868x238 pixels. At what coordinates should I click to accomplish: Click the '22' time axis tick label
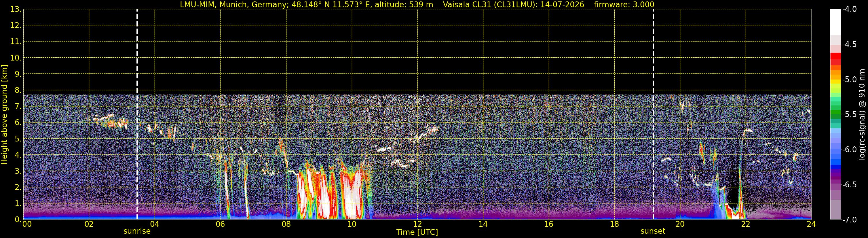[746, 224]
